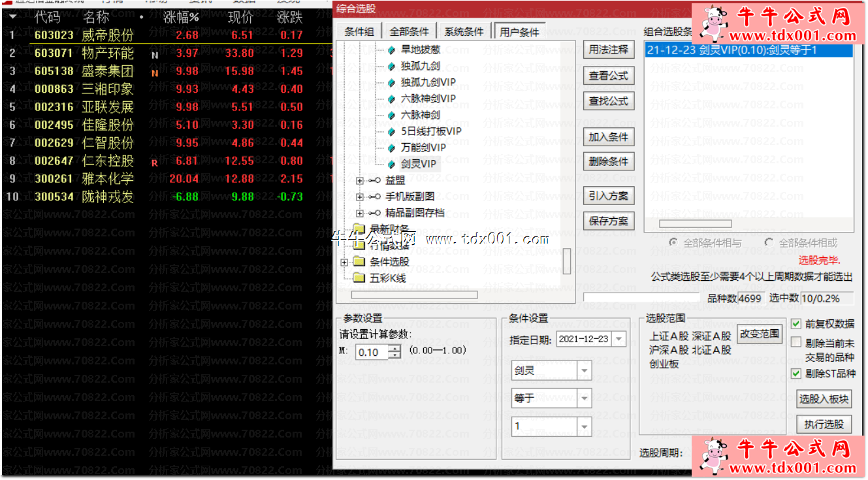Open the 等于 comparison dropdown

(x=584, y=398)
